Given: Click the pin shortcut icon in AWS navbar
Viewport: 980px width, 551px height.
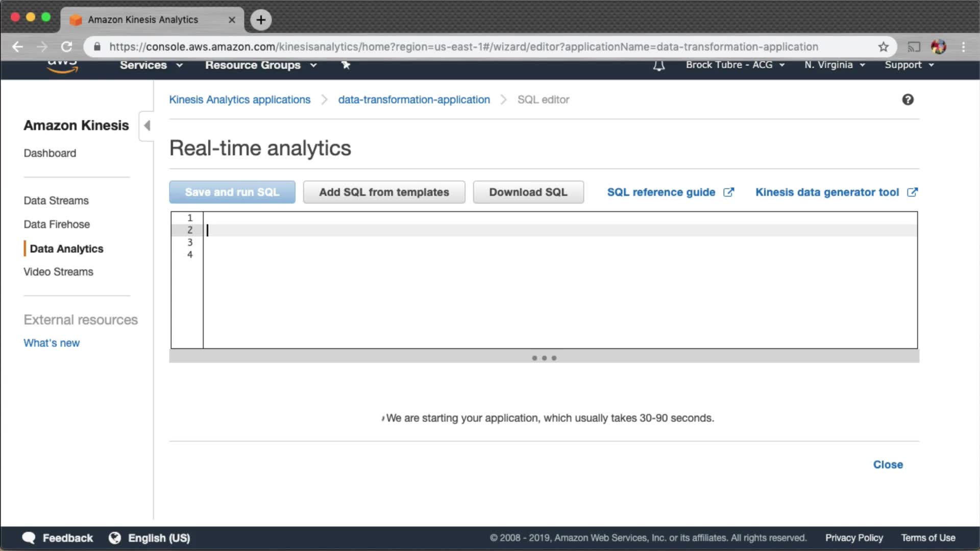Looking at the screenshot, I should (x=346, y=65).
